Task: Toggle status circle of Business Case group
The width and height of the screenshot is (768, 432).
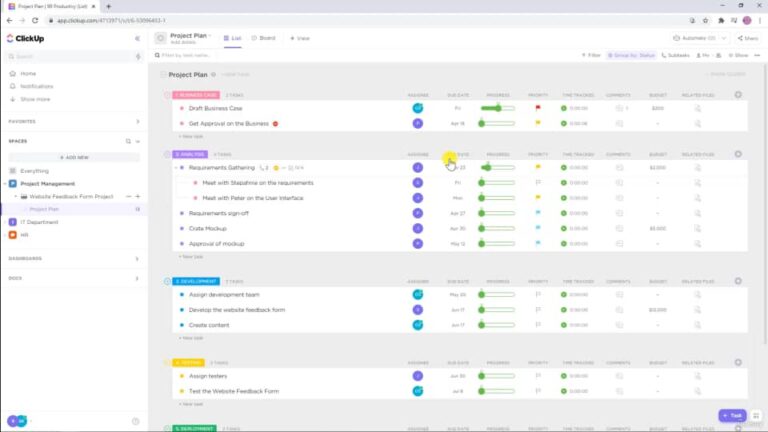Action: (167, 95)
